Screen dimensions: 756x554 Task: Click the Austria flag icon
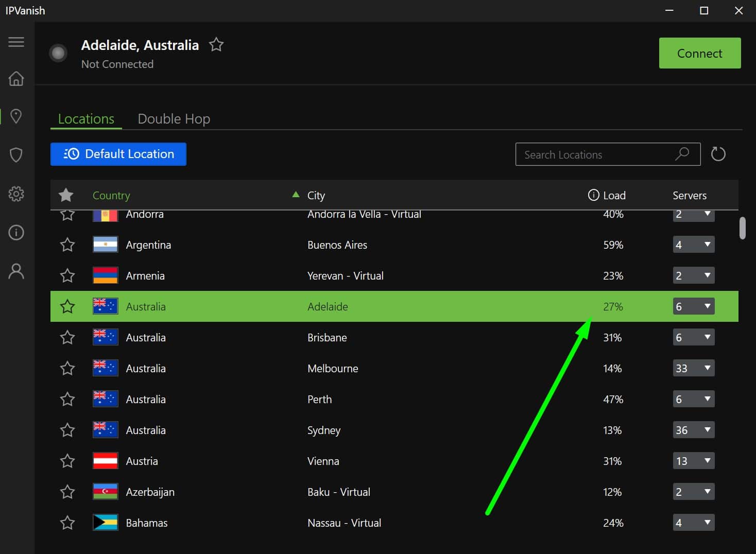[105, 461]
